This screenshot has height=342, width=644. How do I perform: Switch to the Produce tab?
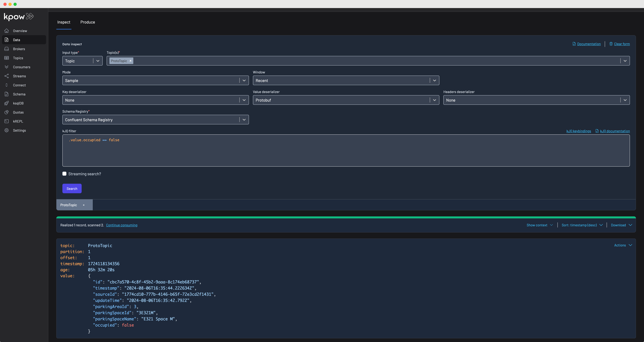point(88,22)
